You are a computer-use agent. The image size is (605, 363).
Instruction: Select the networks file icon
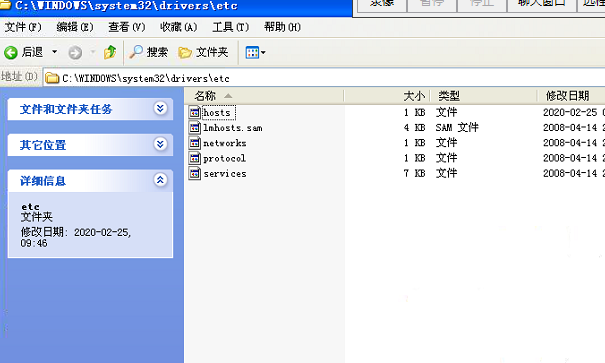[195, 143]
